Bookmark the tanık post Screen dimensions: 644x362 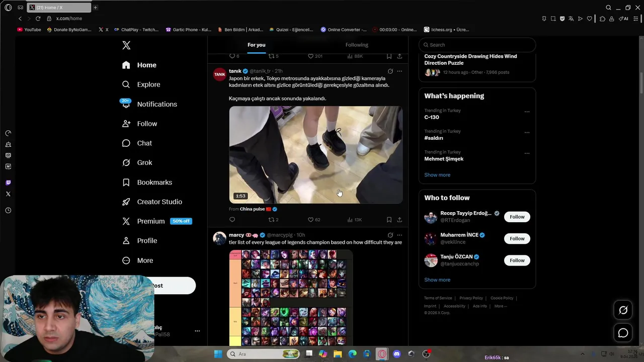point(389,220)
